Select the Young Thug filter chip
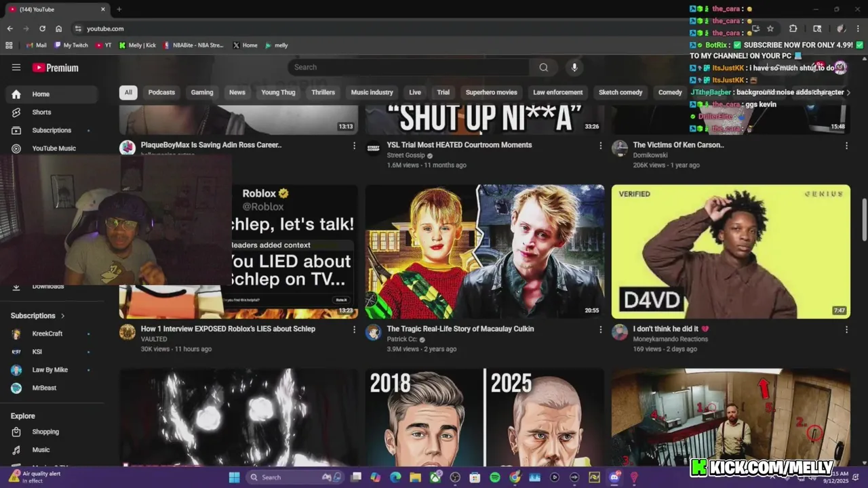The width and height of the screenshot is (868, 488). [x=278, y=92]
